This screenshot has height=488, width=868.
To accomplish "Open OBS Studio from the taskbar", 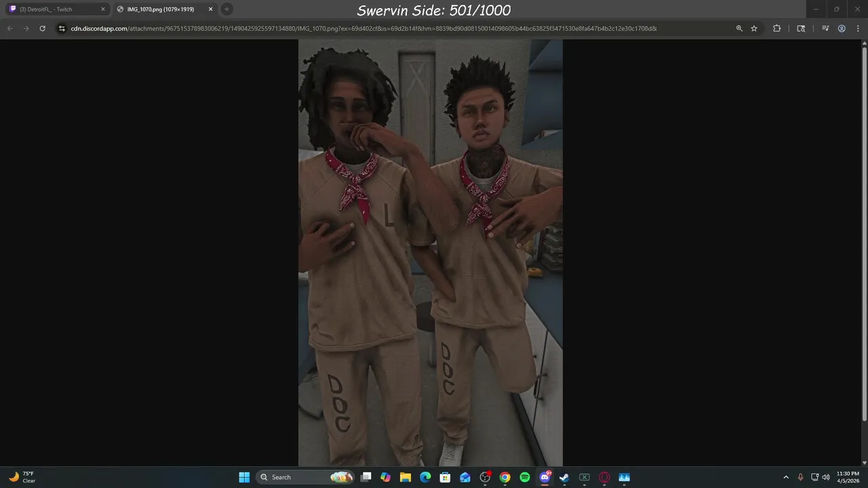I will coord(485,477).
